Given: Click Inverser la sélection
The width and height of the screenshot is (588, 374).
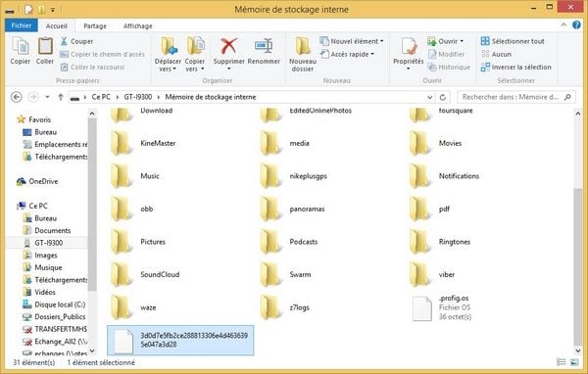Looking at the screenshot, I should point(516,68).
